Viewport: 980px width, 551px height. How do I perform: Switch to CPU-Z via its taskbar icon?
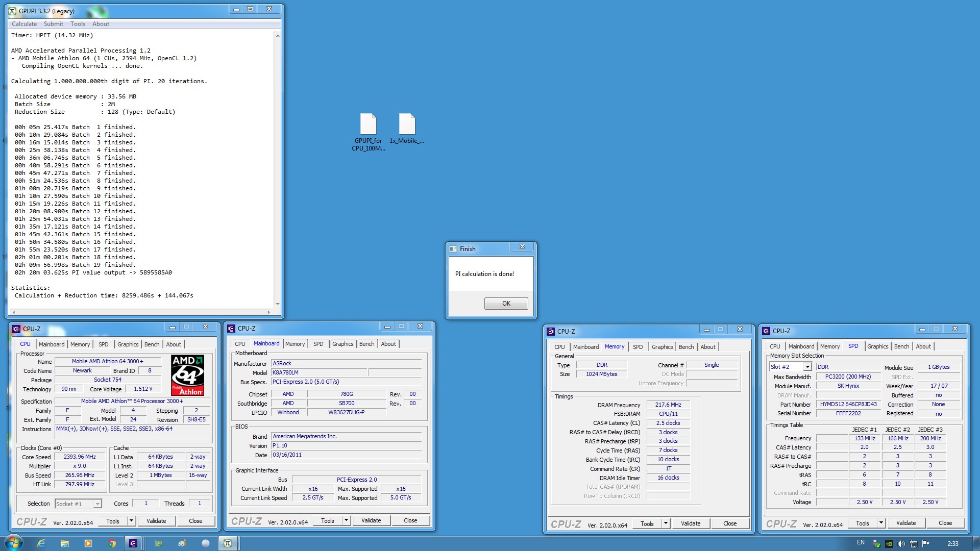[x=133, y=543]
